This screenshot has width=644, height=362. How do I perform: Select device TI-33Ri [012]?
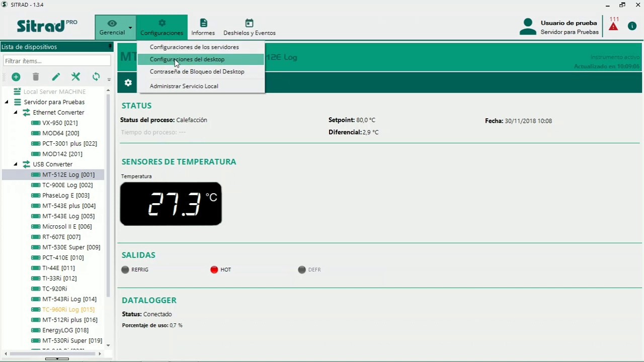pos(59,278)
